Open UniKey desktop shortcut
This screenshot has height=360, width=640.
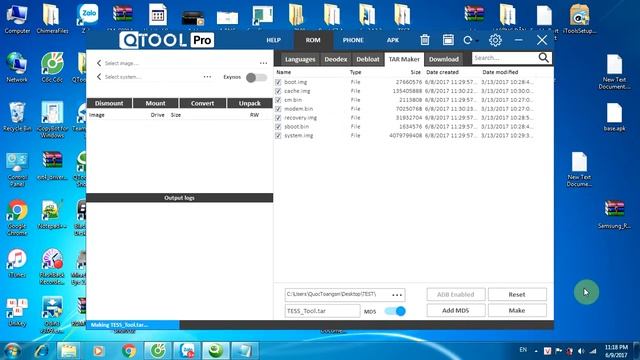click(x=17, y=312)
